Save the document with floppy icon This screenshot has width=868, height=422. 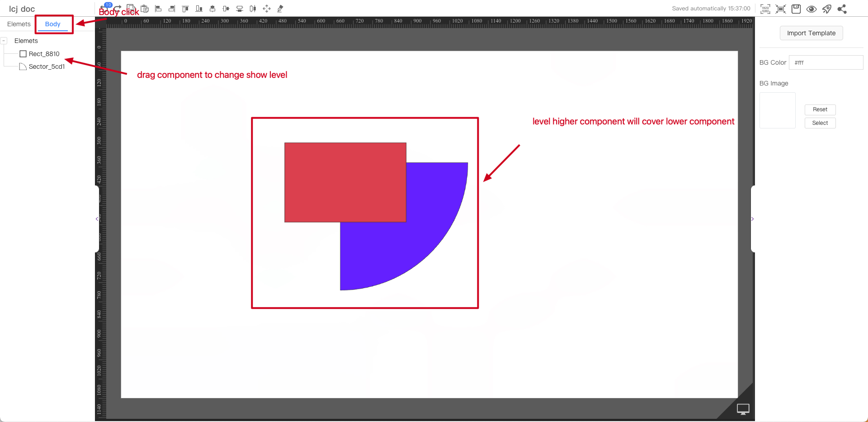point(796,9)
